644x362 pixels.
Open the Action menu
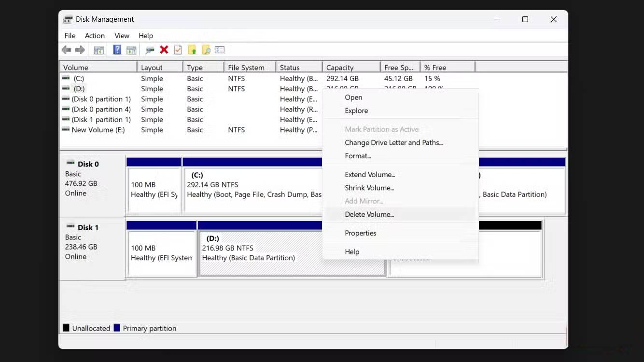pos(95,35)
